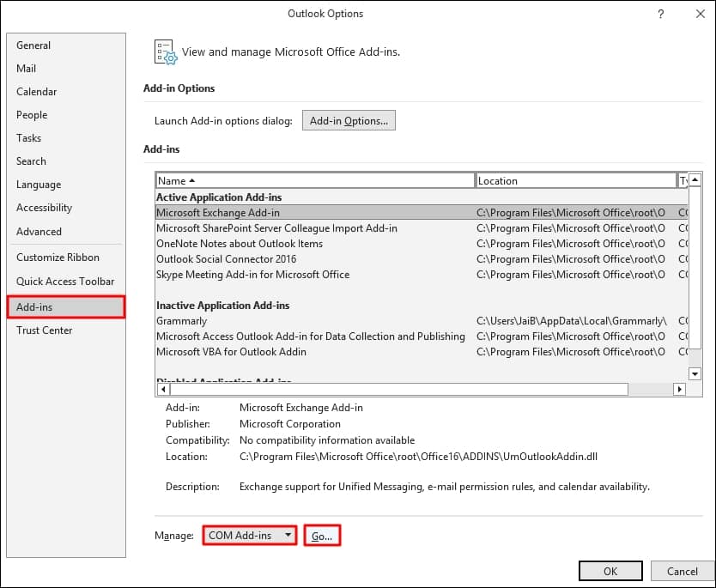Image resolution: width=716 pixels, height=588 pixels.
Task: Switch to Advanced options
Action: (66, 232)
